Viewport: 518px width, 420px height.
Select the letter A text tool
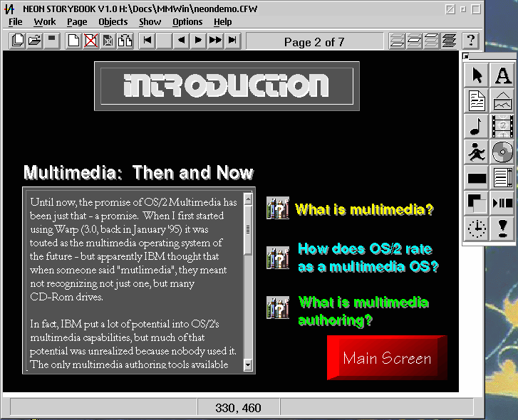point(502,75)
